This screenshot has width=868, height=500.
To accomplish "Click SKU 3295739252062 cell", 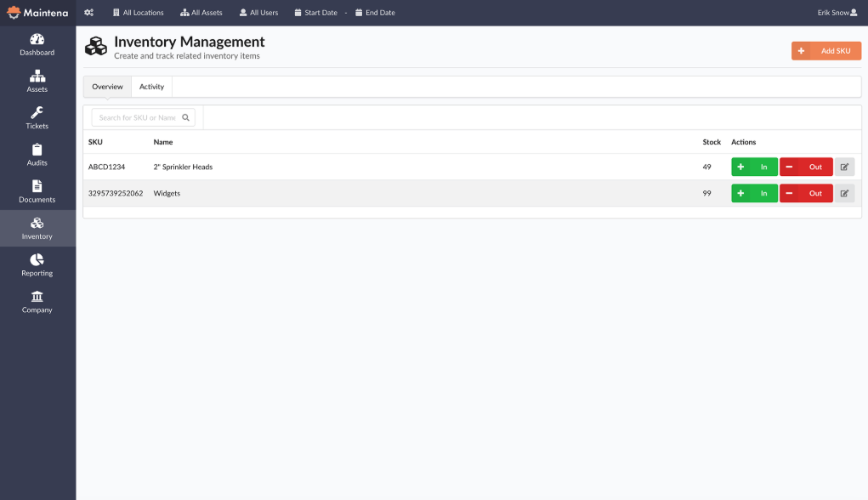I will (x=116, y=193).
